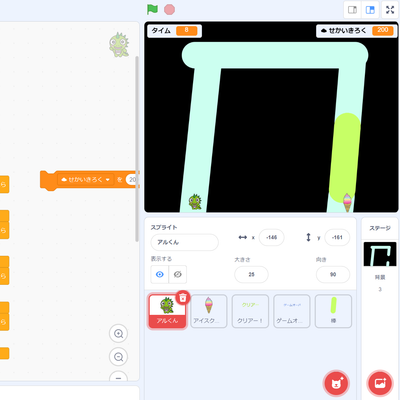Click the yellow-green bar on the stage
The height and width of the screenshot is (400, 400).
(x=345, y=158)
